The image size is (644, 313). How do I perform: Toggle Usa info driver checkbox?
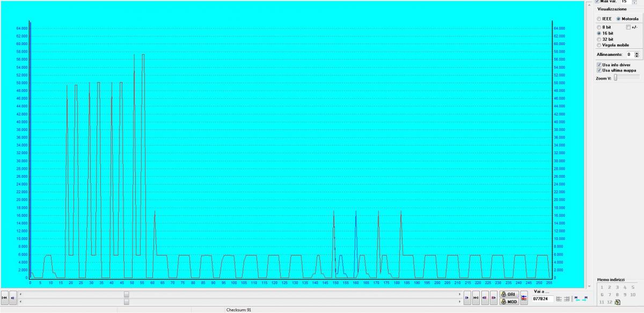(x=599, y=64)
